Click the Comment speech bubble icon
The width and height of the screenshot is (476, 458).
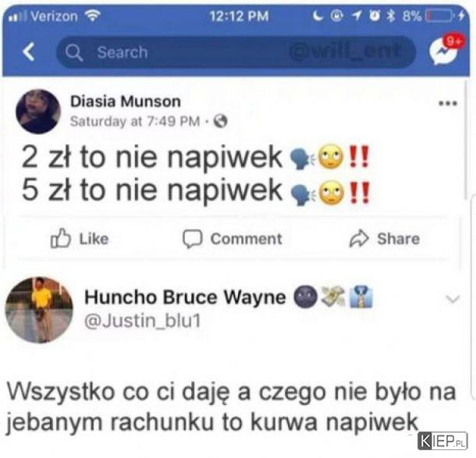(x=192, y=239)
